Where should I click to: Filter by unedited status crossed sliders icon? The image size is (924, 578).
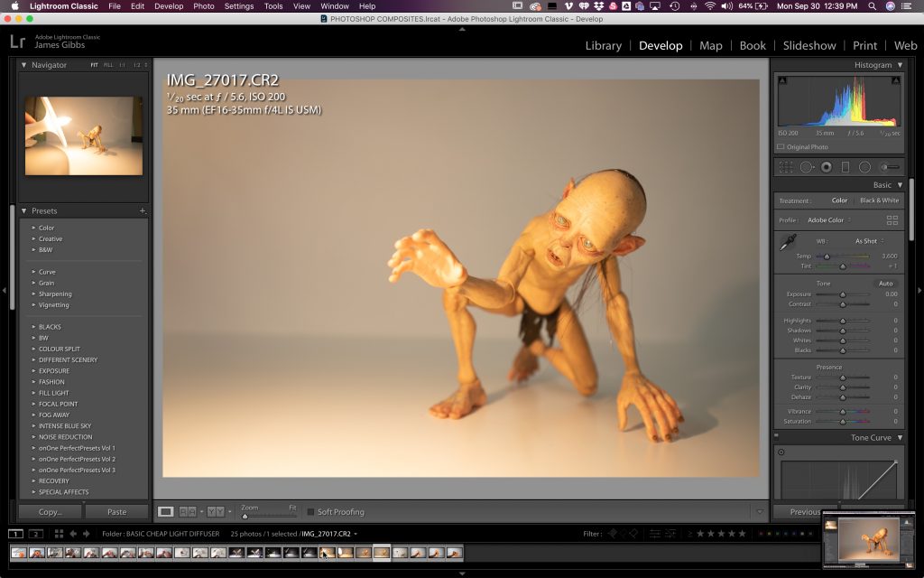pos(670,534)
